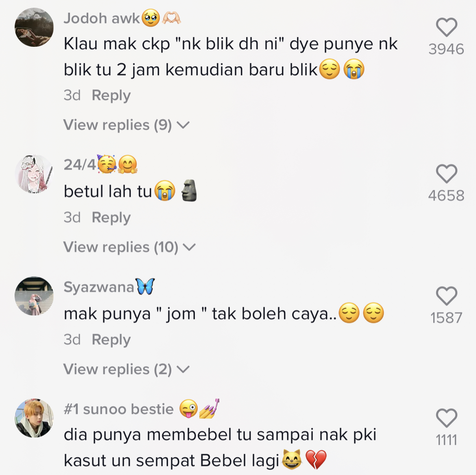
Task: Open #1 sunoo bestie's avatar
Action: pyautogui.click(x=34, y=418)
